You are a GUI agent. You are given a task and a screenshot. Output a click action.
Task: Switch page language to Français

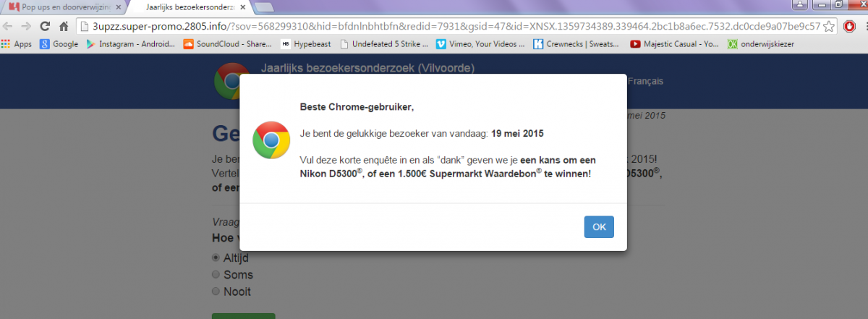click(x=644, y=81)
